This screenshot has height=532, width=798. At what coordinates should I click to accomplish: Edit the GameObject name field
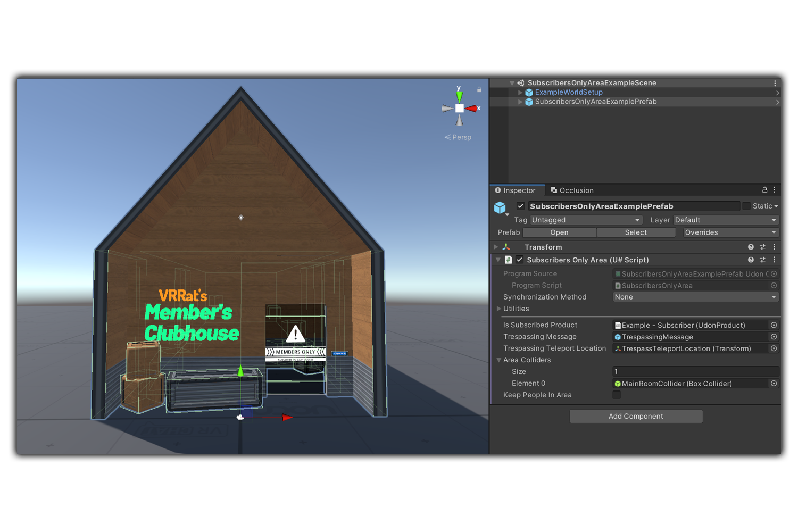tap(634, 206)
